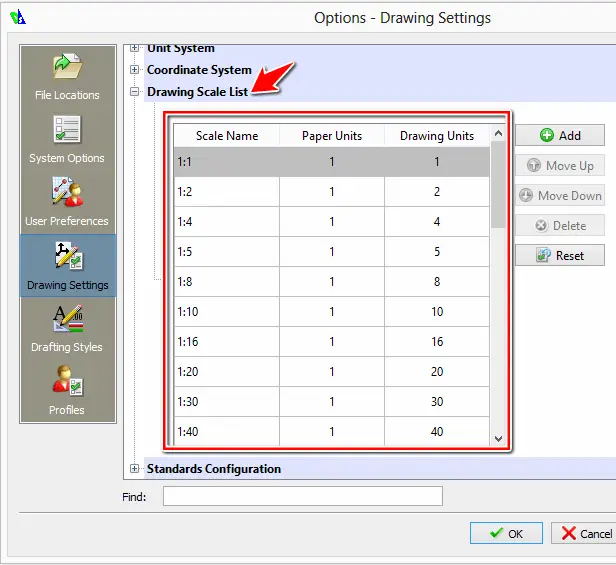Screen dimensions: 616x565
Task: Click inside the Find text field
Action: point(302,496)
